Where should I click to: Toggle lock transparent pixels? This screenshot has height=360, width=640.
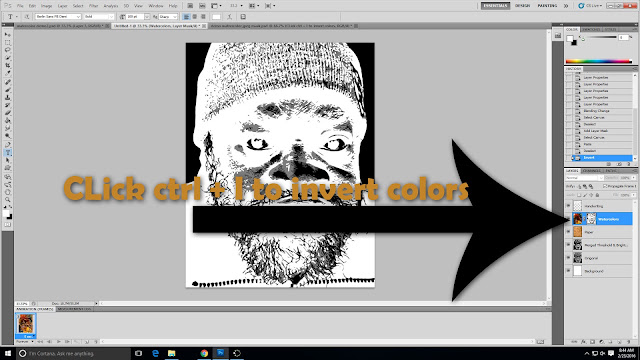(x=579, y=195)
